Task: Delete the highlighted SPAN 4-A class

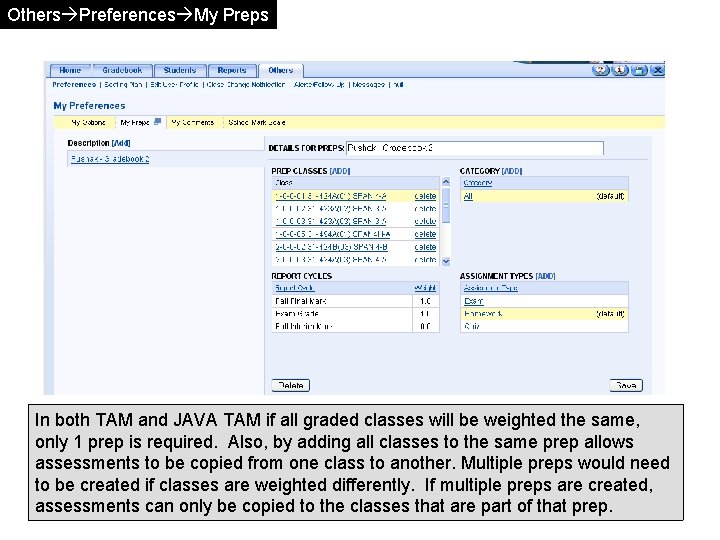Action: coord(425,196)
